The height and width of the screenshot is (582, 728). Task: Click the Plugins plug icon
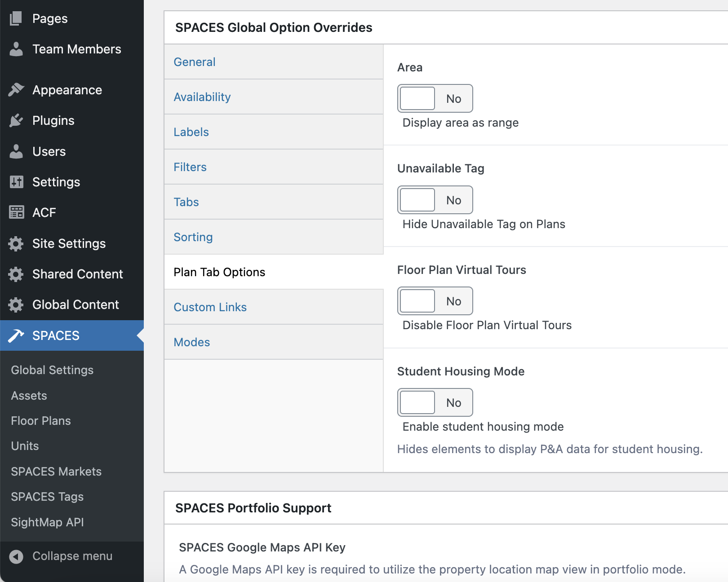pyautogui.click(x=16, y=120)
